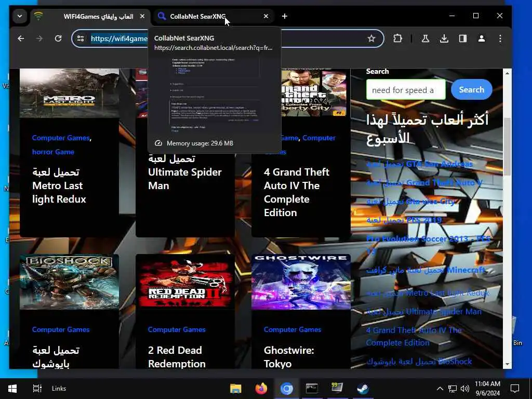
Task: Open Computer Games category on Red Dead card
Action: (x=177, y=329)
